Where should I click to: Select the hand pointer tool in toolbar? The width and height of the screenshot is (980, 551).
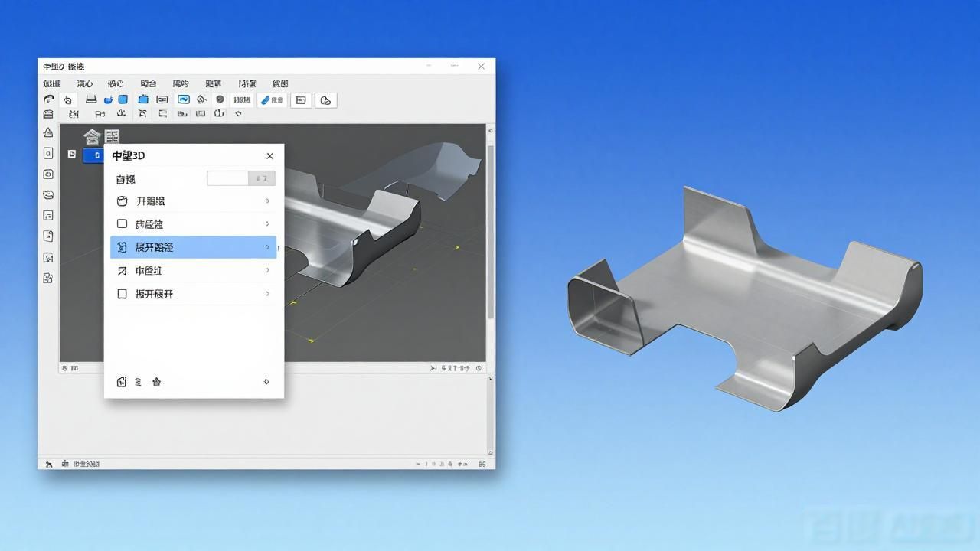click(x=67, y=99)
